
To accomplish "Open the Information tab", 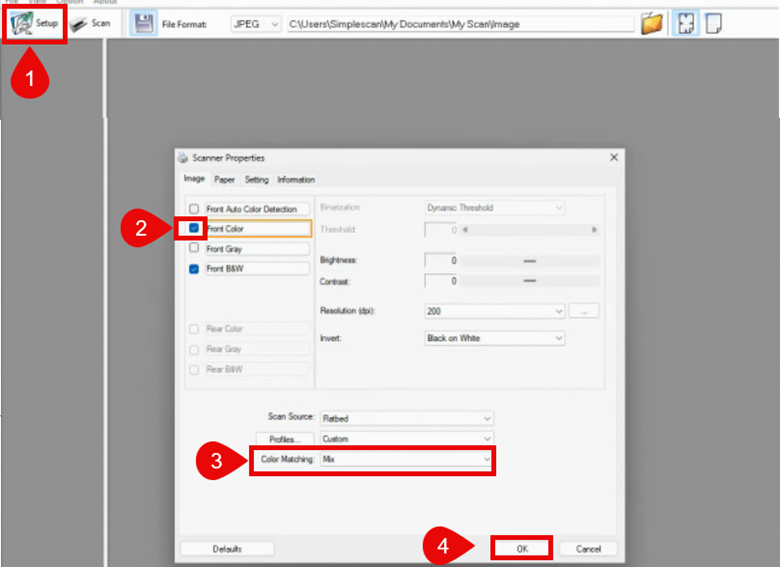I will click(295, 180).
